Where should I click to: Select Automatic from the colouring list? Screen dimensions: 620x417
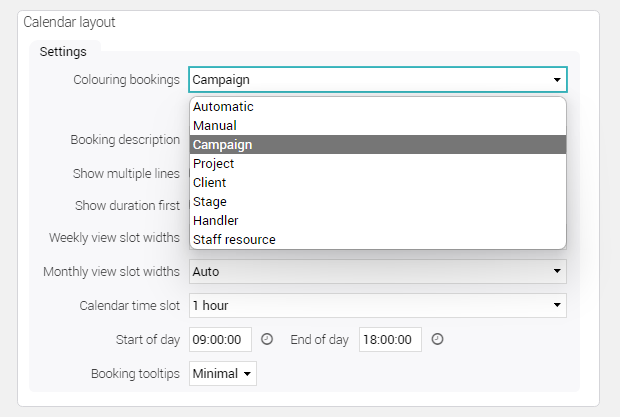(378, 107)
